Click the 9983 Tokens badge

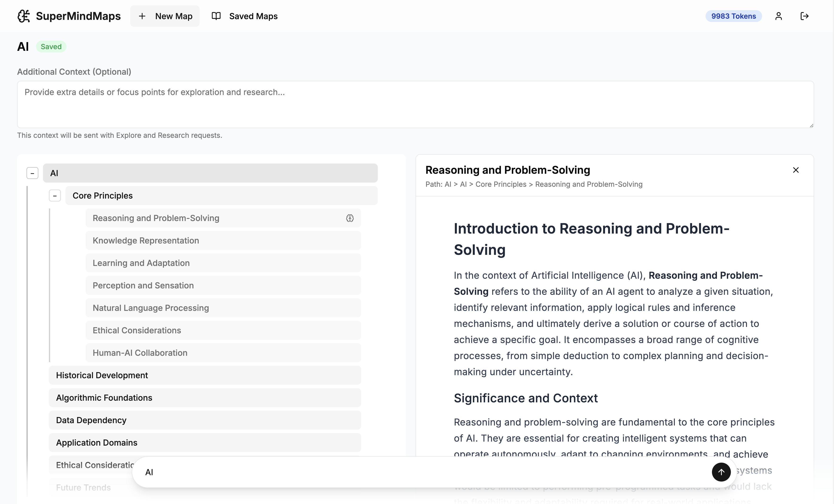tap(733, 16)
